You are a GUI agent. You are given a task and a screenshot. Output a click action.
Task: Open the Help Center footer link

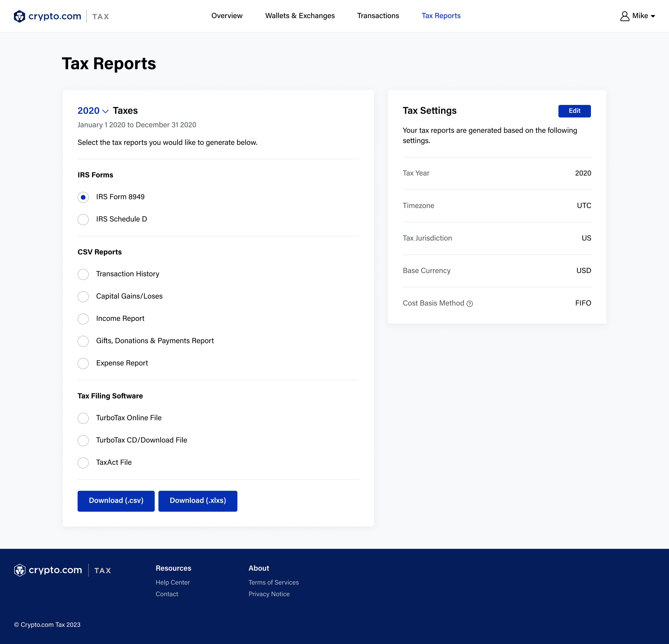coord(172,582)
